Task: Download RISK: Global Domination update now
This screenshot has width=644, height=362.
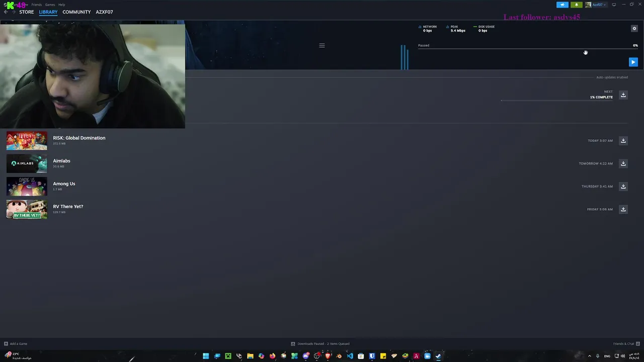Action: pos(623,141)
